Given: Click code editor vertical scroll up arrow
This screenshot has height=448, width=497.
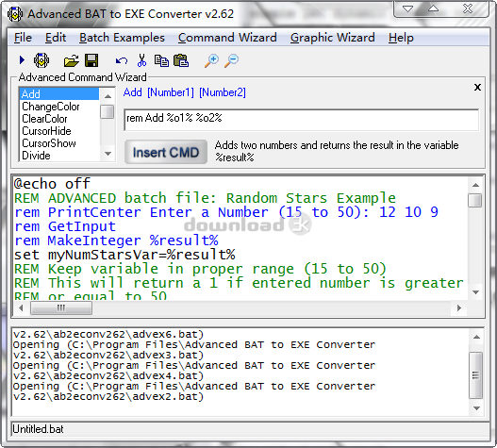Looking at the screenshot, I should point(475,185).
